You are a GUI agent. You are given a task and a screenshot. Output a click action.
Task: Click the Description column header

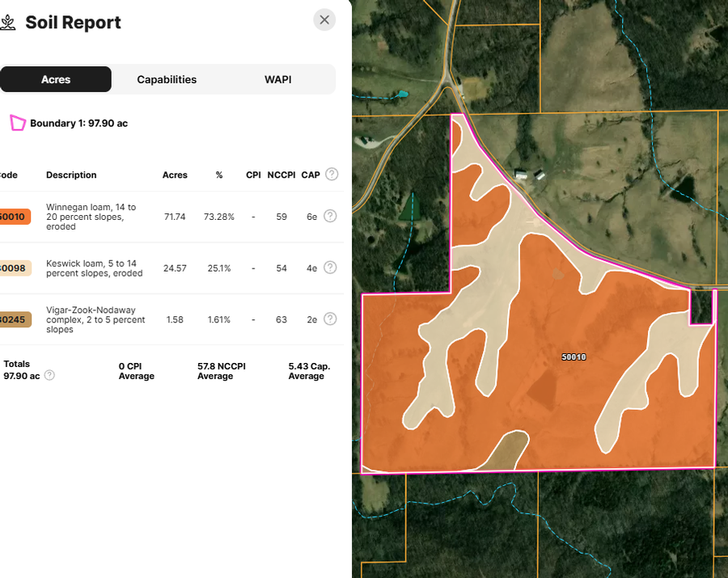[x=71, y=175]
